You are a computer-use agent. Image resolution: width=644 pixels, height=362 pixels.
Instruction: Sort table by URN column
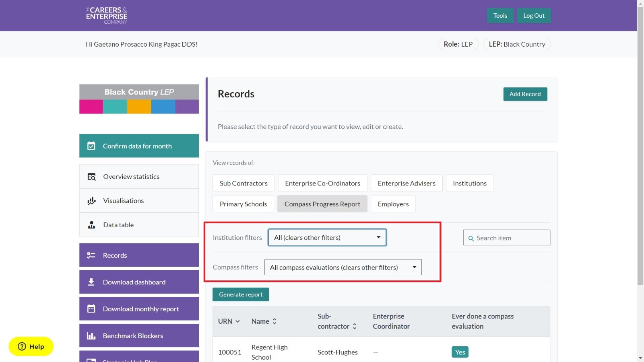pos(229,321)
